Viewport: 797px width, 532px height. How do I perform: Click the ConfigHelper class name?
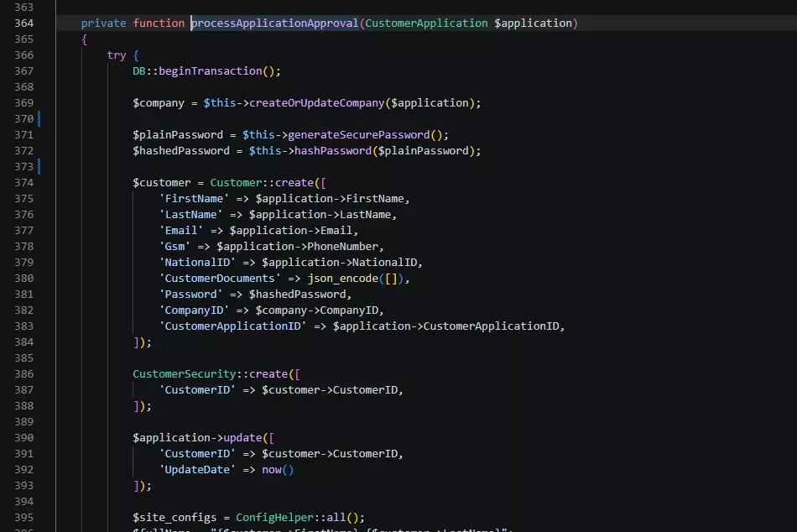(275, 517)
